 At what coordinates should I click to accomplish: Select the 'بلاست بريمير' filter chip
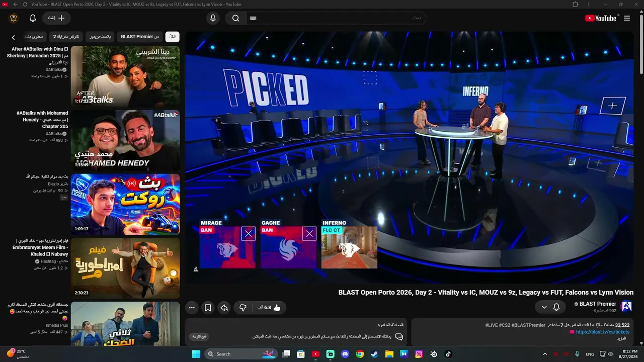pos(100,37)
